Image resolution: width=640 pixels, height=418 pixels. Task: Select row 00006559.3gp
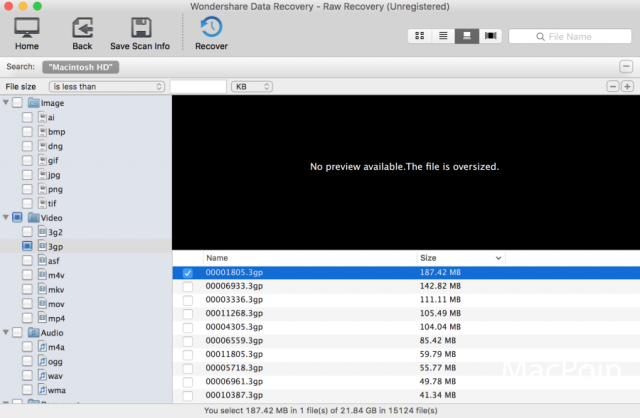coord(406,340)
